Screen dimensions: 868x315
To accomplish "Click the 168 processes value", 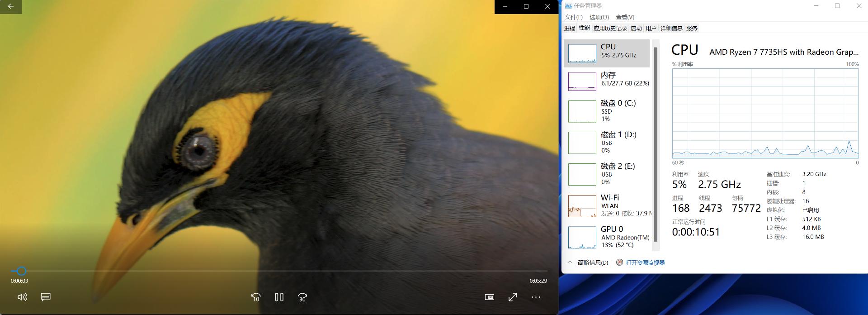I will click(x=681, y=208).
